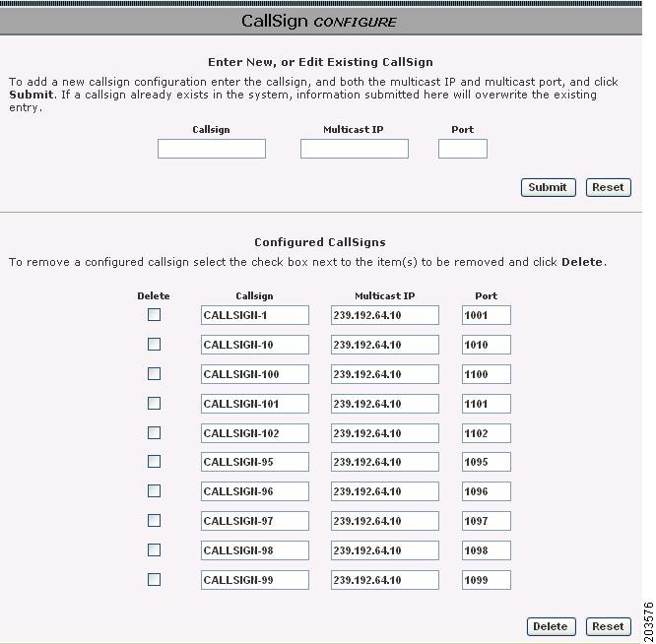Edit the port field showing 1001

(487, 315)
